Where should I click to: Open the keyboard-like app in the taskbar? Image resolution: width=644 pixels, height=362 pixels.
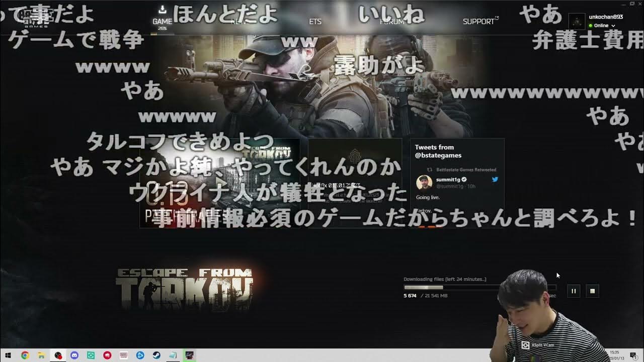[124, 355]
